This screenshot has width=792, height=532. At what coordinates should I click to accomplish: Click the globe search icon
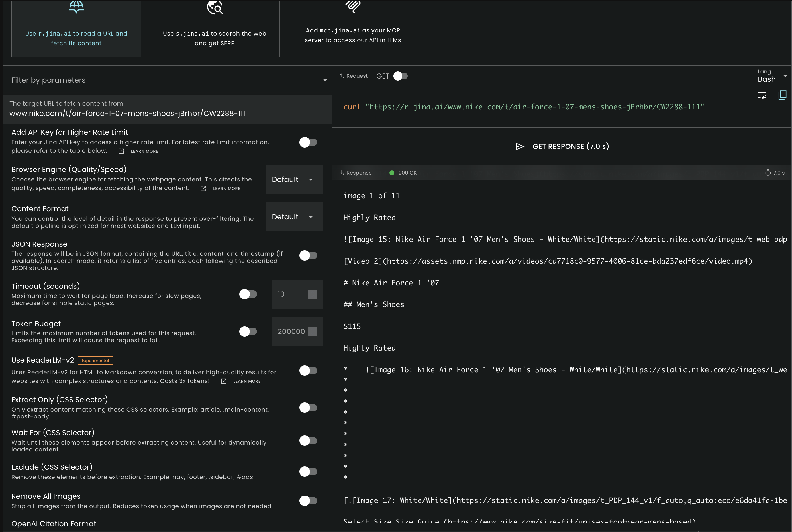coord(215,7)
